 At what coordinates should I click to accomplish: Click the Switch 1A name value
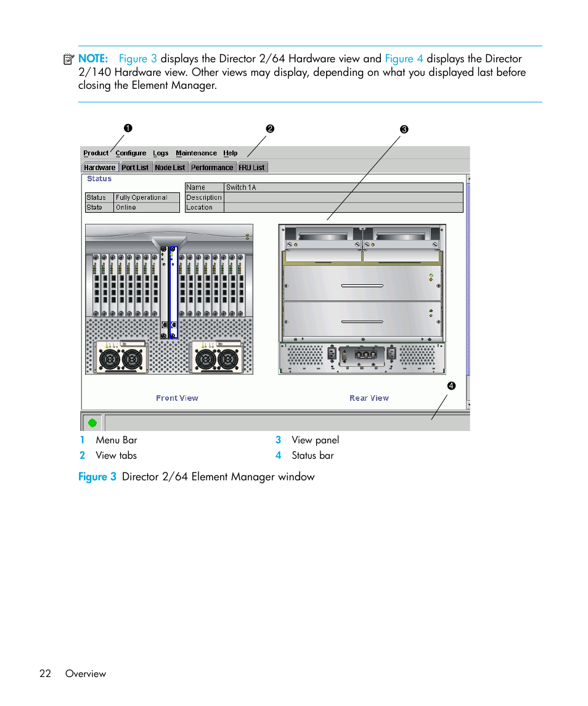click(x=343, y=187)
